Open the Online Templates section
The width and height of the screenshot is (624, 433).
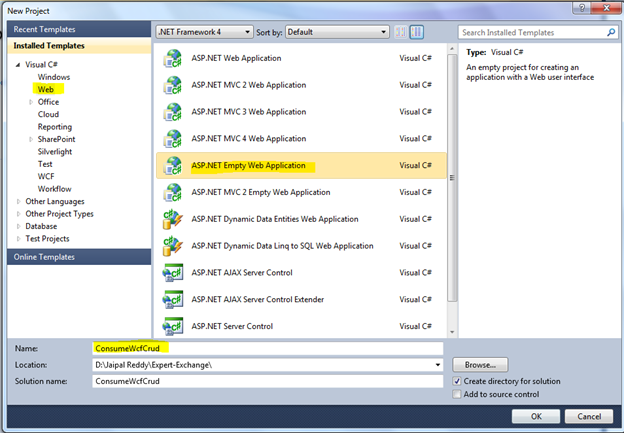(79, 257)
